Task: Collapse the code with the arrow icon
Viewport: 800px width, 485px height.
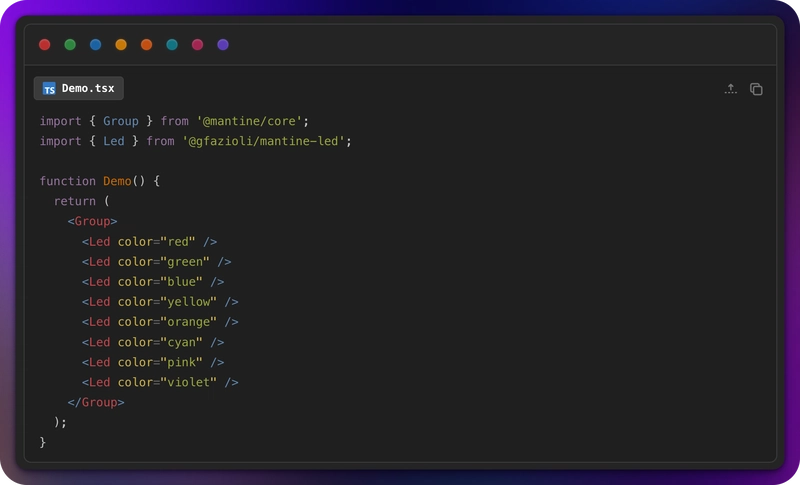Action: (x=731, y=89)
